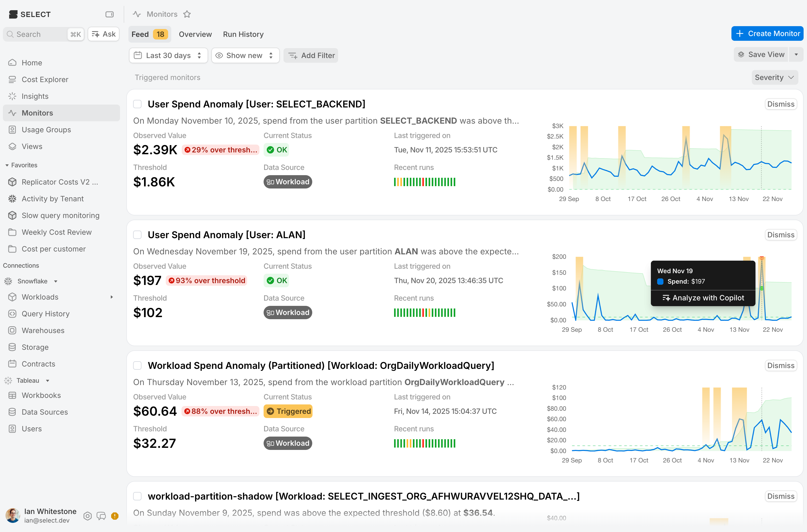This screenshot has height=532, width=807.
Task: Dismiss the OrgDailyWorkloadQuery anomaly
Action: point(781,365)
